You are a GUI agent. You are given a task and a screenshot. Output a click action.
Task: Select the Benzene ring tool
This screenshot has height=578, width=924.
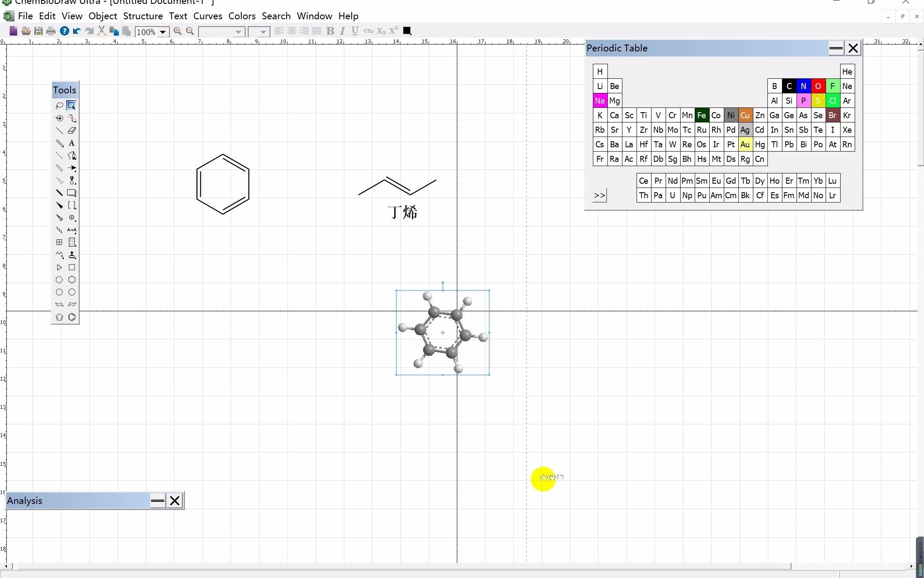[x=72, y=317]
